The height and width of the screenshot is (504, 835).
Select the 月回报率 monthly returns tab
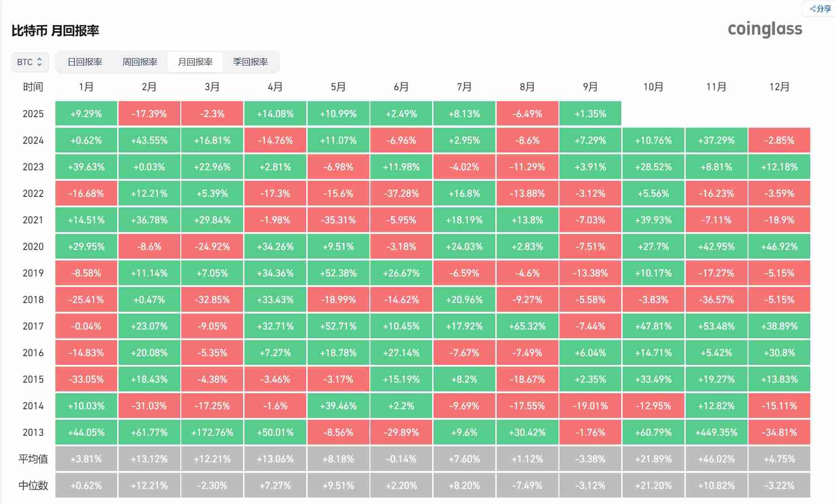click(x=195, y=62)
